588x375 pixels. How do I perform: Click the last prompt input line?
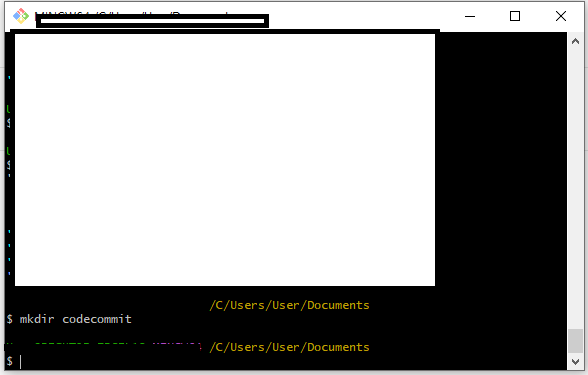[285, 362]
